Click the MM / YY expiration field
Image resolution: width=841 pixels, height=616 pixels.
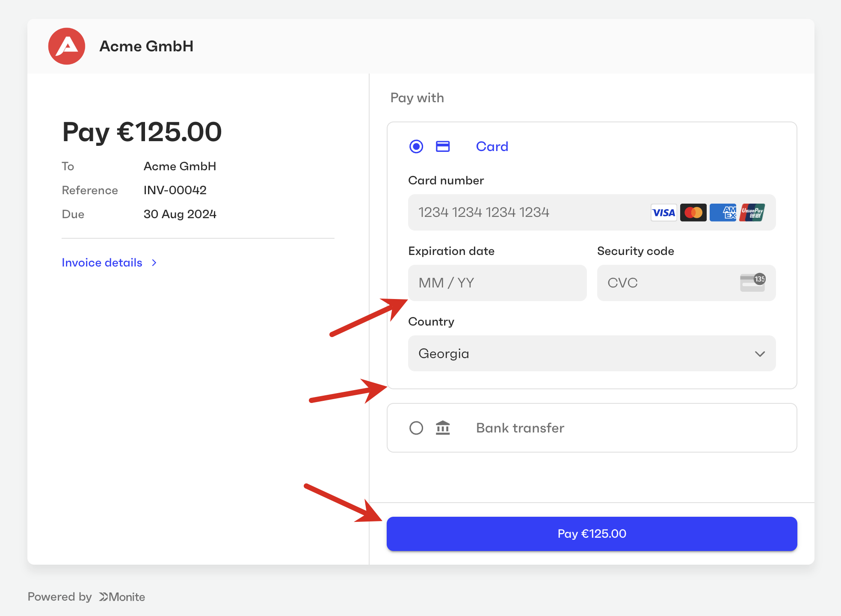(x=497, y=283)
